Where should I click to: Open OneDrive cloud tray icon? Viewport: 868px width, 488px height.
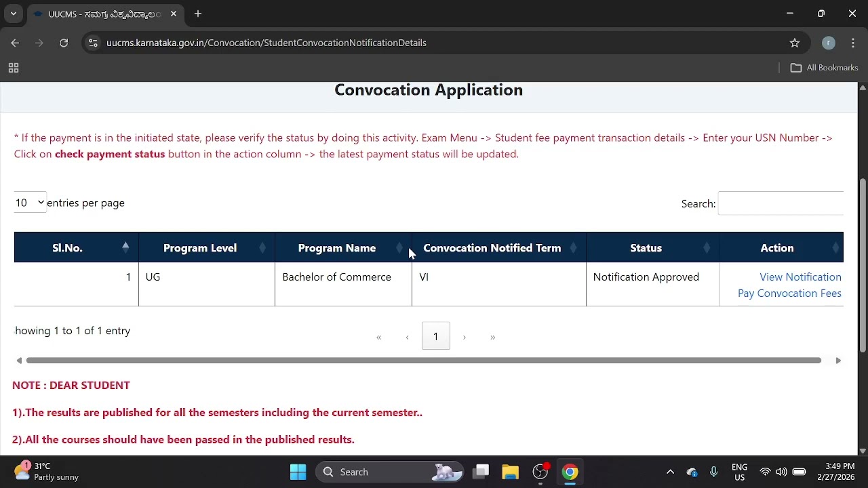pyautogui.click(x=692, y=472)
